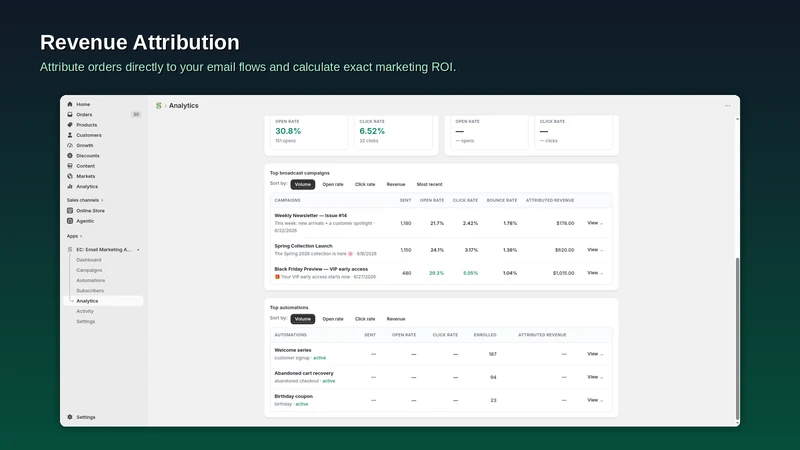Click the Markets globe icon

70,176
